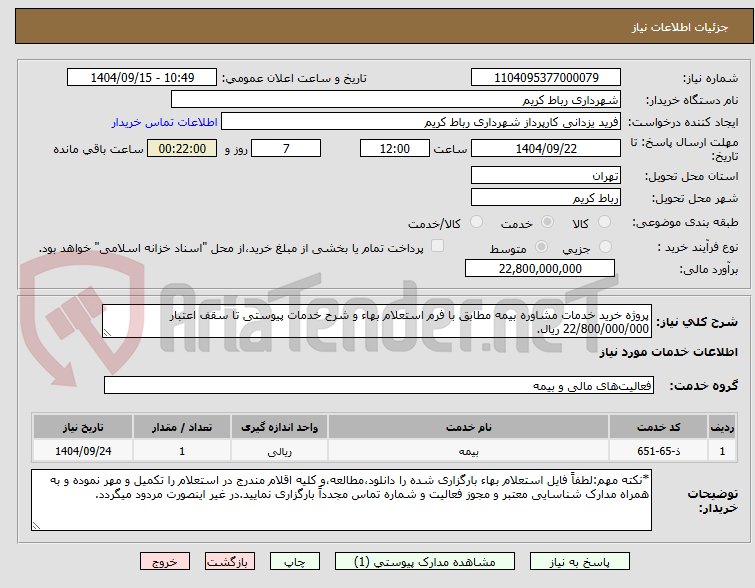The height and width of the screenshot is (588, 755).
Task: Click the resize handle of description box
Action: [x=107, y=333]
